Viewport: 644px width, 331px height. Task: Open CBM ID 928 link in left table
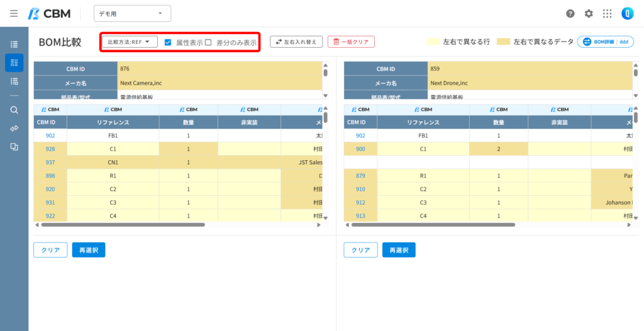[50, 149]
